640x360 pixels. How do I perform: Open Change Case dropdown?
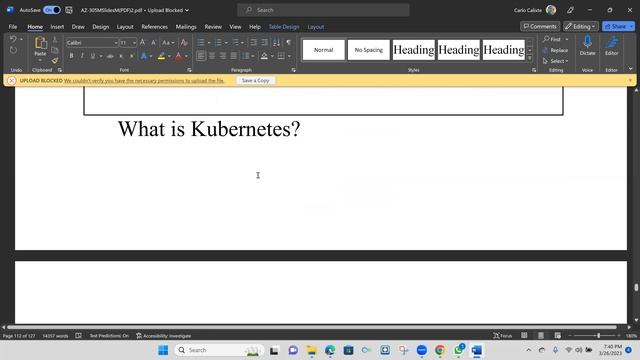tap(168, 42)
